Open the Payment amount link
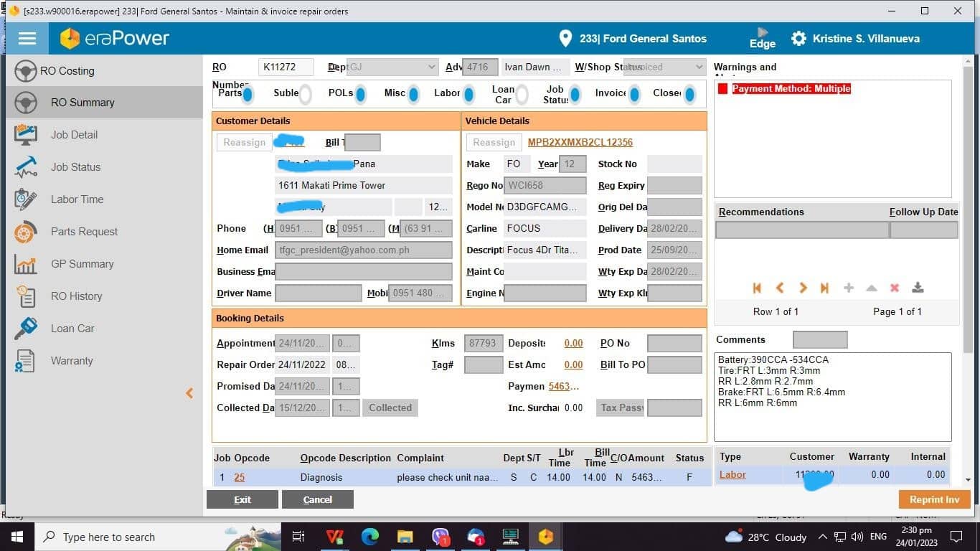The image size is (980, 551). pyautogui.click(x=564, y=386)
